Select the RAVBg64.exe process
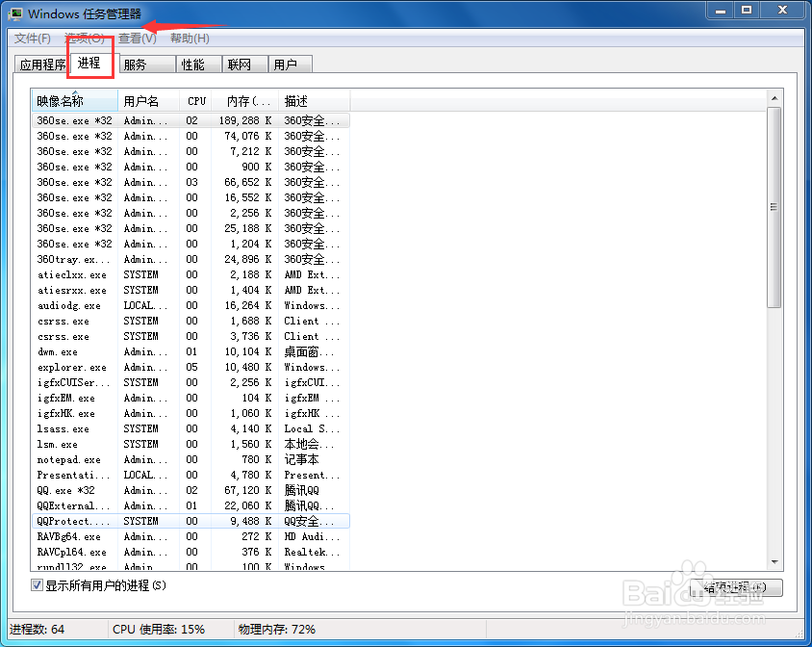 click(x=190, y=536)
